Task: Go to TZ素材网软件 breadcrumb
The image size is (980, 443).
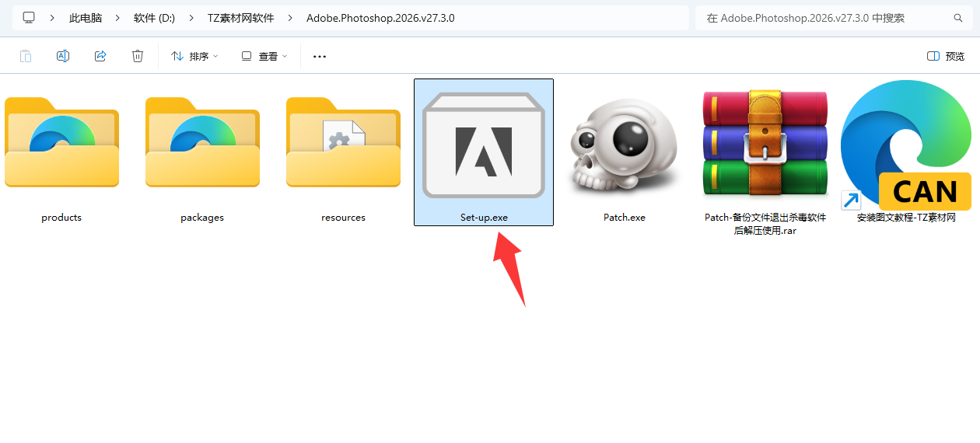Action: point(240,18)
